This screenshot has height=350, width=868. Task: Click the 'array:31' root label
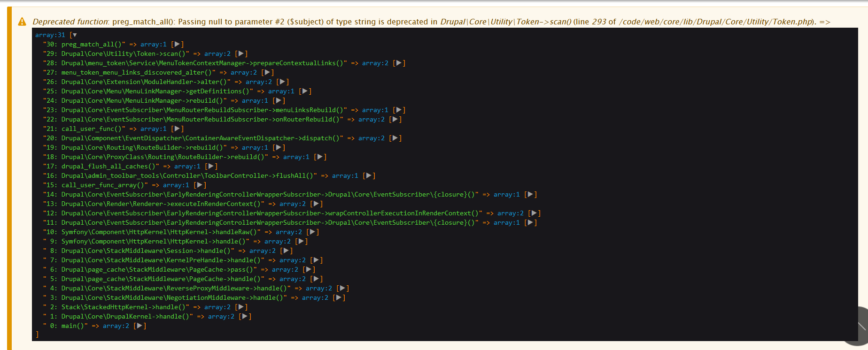[50, 35]
